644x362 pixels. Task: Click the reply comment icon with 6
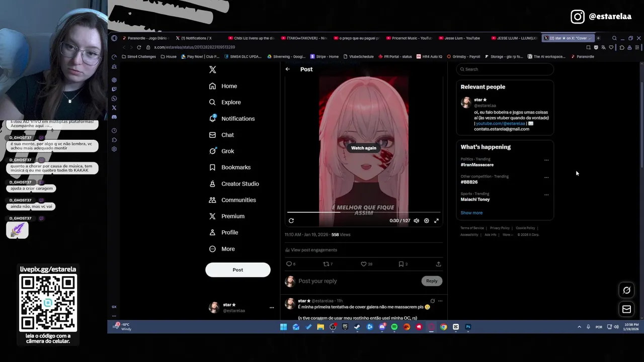[290, 264]
